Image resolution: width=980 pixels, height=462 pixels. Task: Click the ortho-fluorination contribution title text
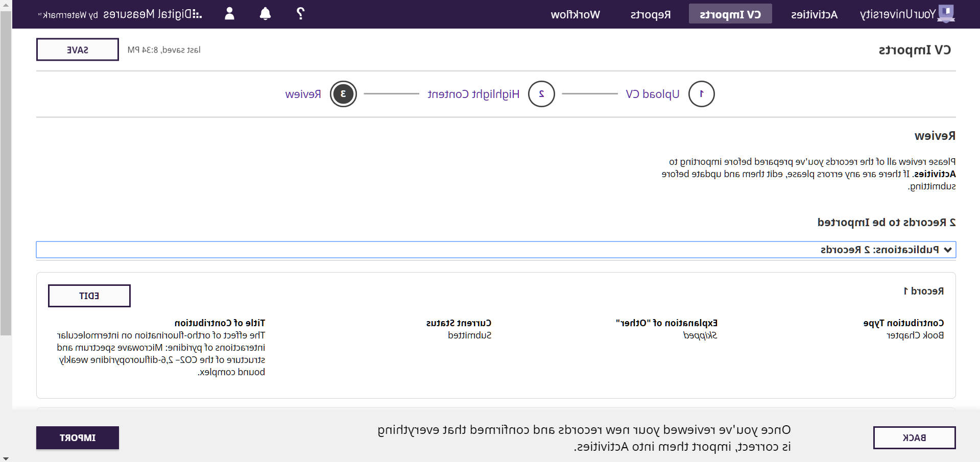[161, 354]
